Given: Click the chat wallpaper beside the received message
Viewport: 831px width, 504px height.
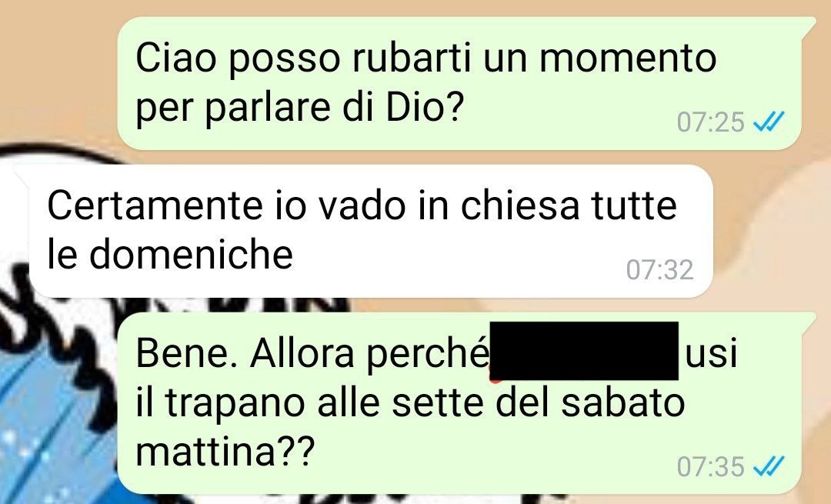Looking at the screenshot, I should pos(769,233).
